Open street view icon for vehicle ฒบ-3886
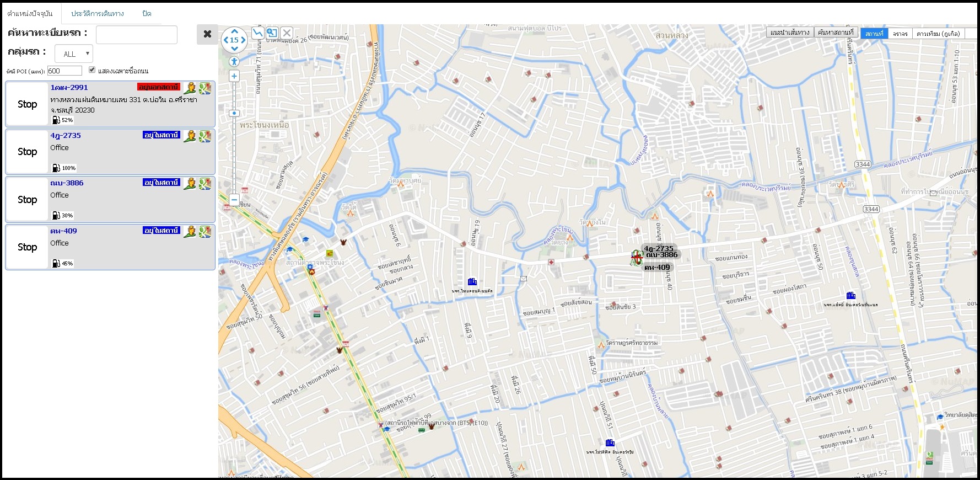The image size is (980, 480). tap(190, 184)
